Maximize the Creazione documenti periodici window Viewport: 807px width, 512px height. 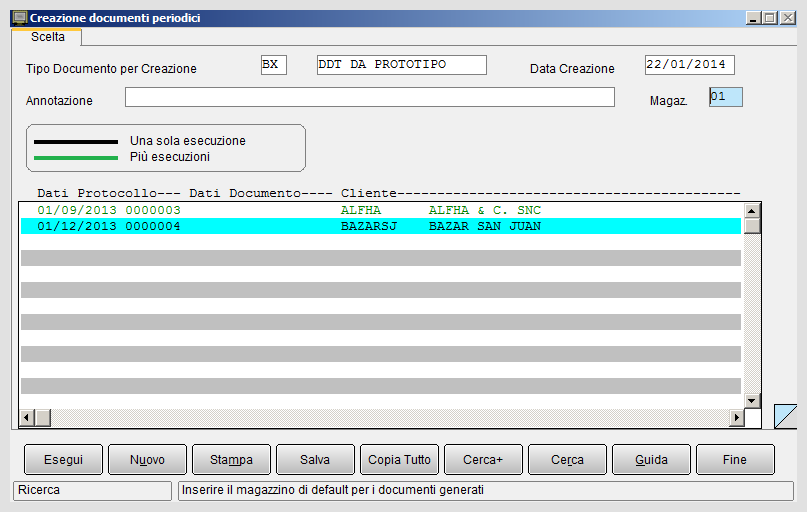pos(770,18)
